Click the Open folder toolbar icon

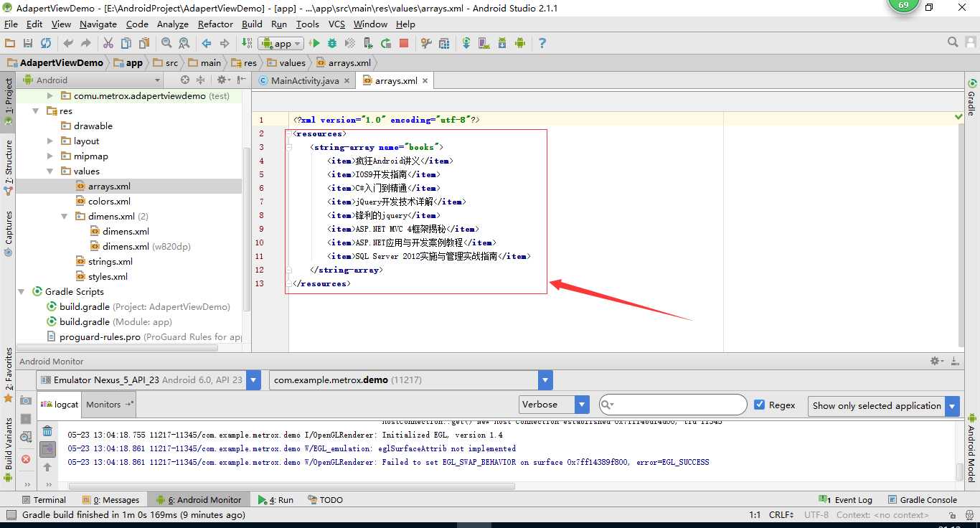[10, 44]
